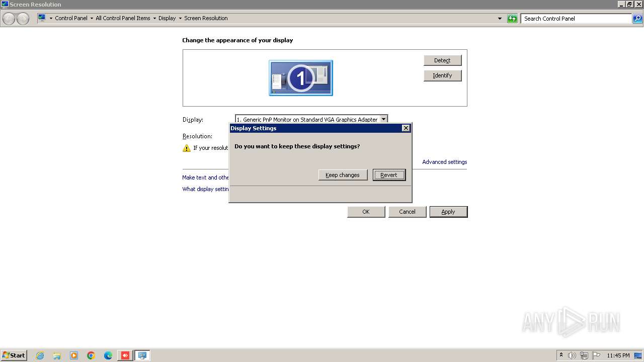Revert the display settings
The width and height of the screenshot is (644, 362).
pos(389,175)
